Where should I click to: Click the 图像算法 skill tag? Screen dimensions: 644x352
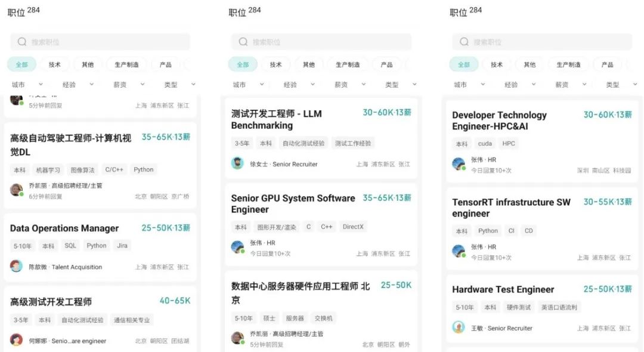(x=82, y=169)
